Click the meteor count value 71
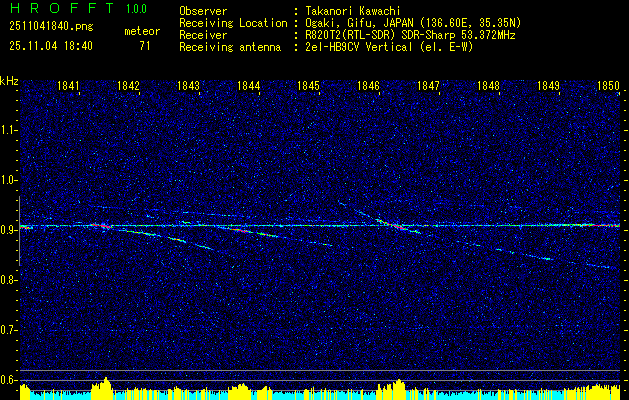 pyautogui.click(x=145, y=46)
